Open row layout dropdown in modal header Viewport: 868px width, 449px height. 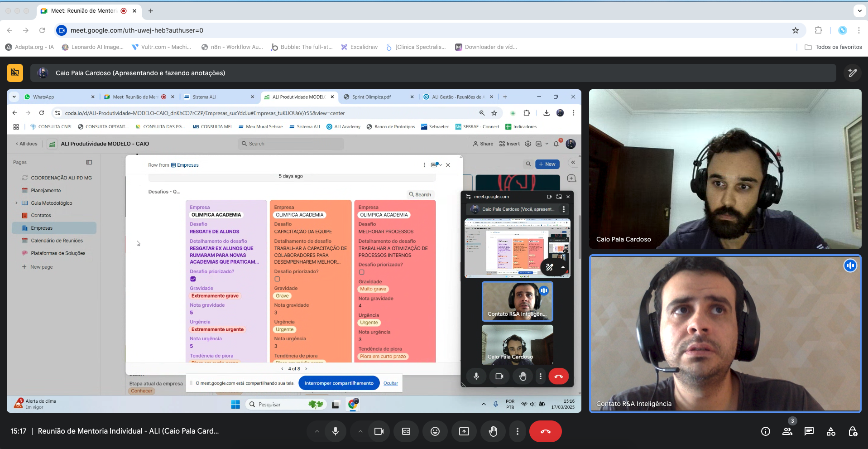pyautogui.click(x=436, y=165)
